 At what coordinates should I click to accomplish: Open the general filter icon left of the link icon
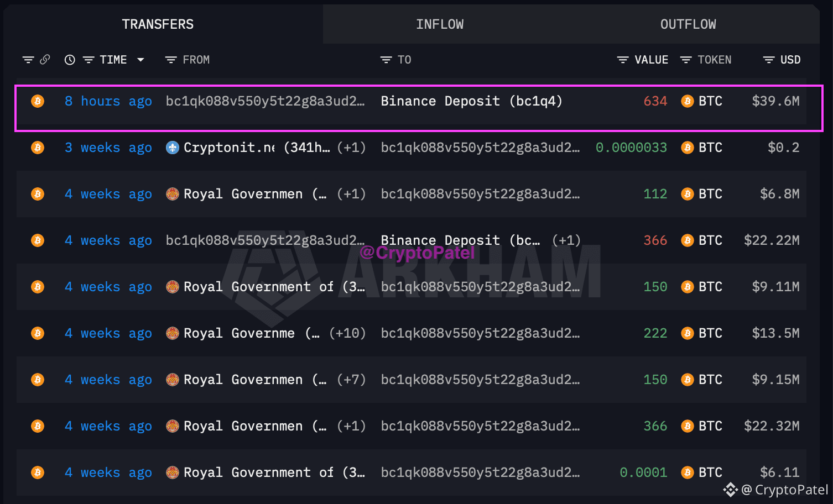coord(28,60)
